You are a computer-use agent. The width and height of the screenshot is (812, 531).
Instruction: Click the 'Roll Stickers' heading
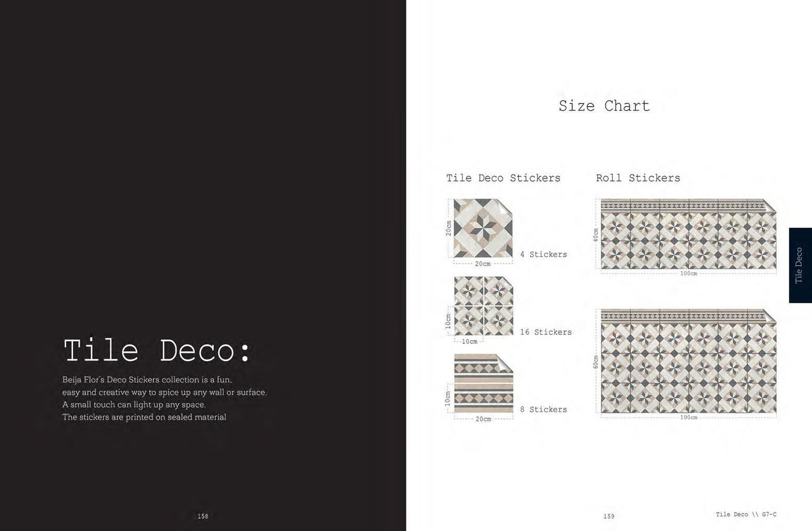(638, 178)
